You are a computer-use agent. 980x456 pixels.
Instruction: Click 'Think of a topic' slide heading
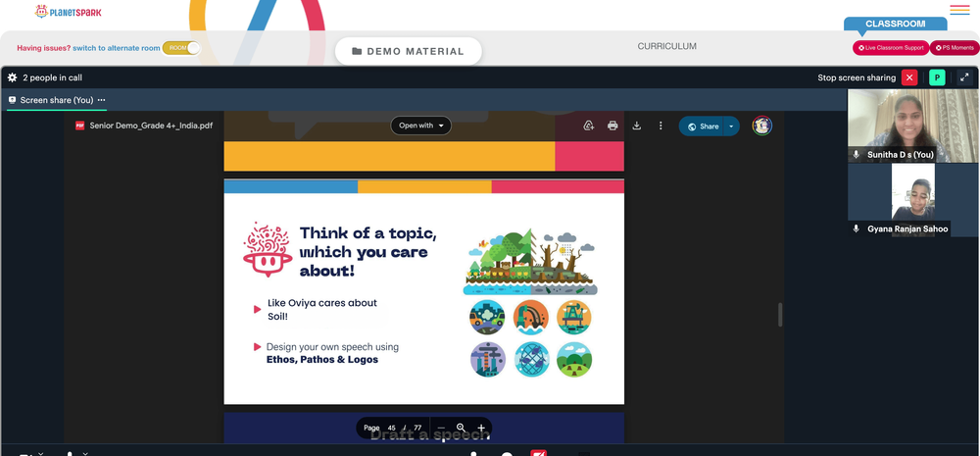coord(368,252)
